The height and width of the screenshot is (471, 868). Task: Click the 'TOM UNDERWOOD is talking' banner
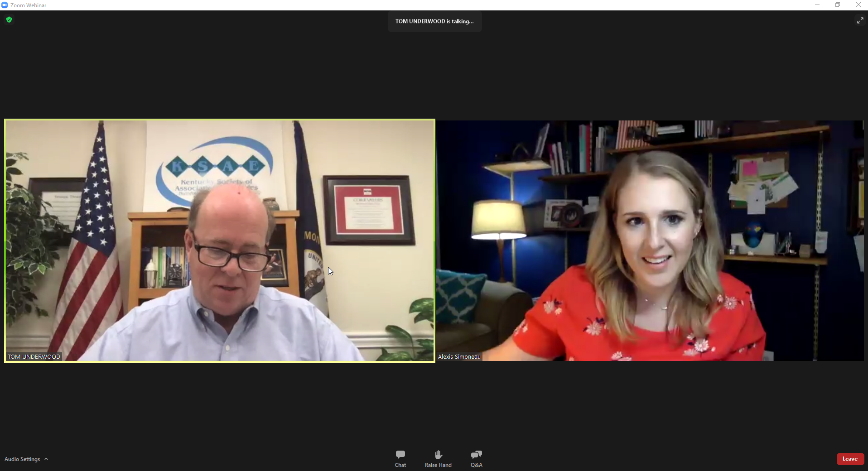point(434,21)
